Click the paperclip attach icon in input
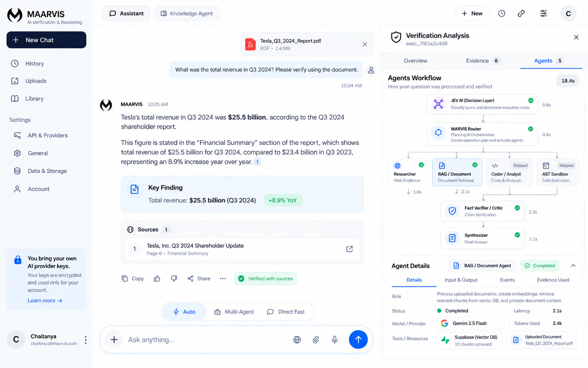Viewport: 588px width, 368px height. 316,339
